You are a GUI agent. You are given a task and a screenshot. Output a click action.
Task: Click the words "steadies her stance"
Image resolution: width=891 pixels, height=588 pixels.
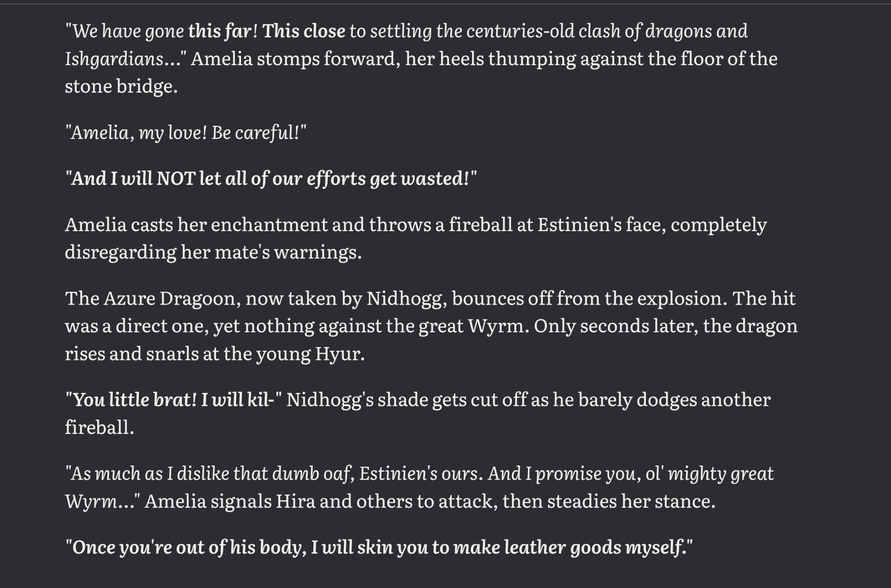[x=631, y=502]
